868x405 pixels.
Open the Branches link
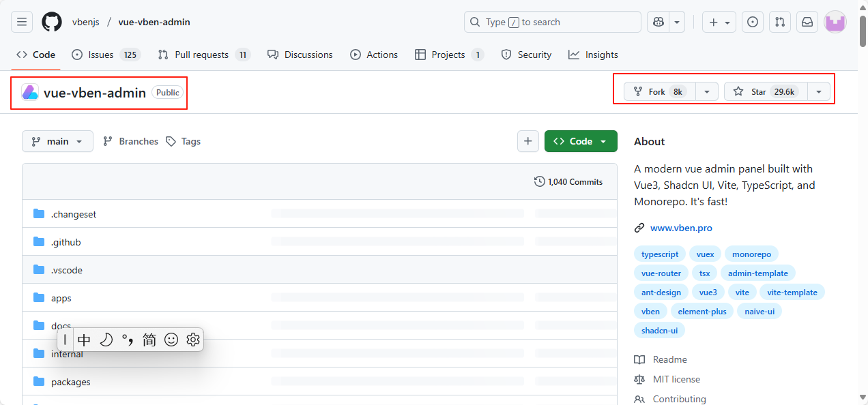(130, 141)
